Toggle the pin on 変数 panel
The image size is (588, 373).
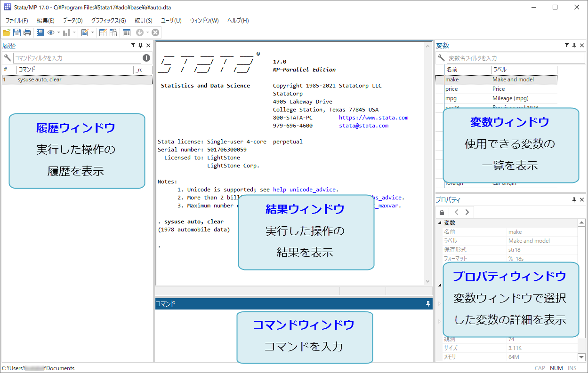click(x=574, y=46)
